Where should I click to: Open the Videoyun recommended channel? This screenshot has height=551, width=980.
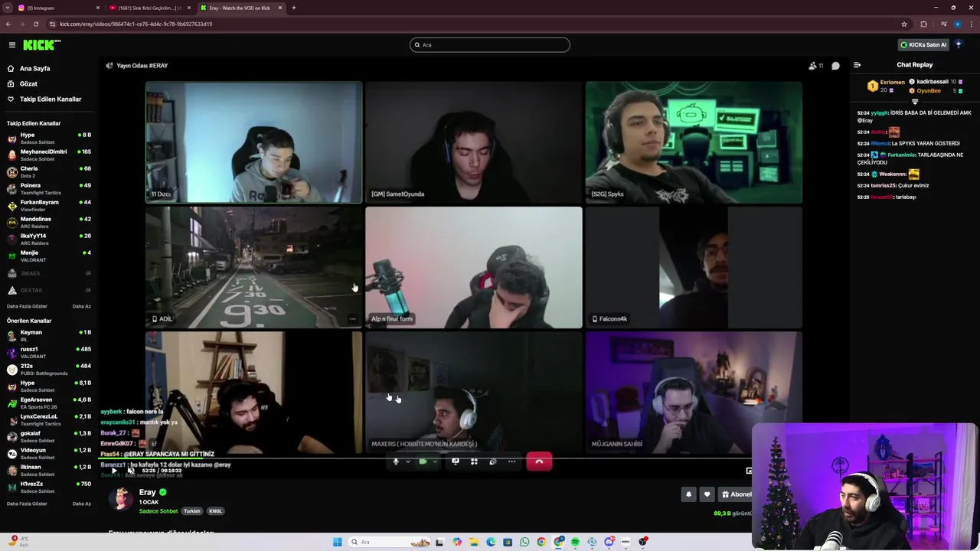click(x=49, y=453)
